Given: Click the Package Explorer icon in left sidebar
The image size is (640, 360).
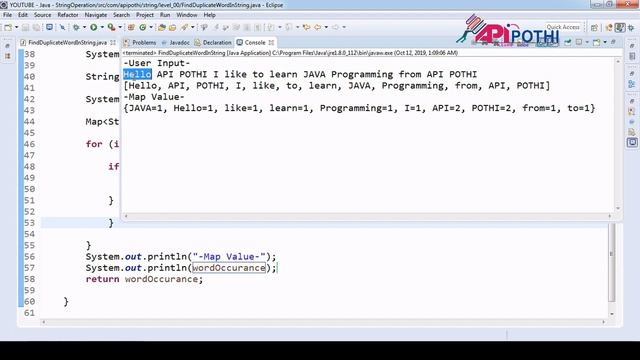Looking at the screenshot, I should [8, 56].
